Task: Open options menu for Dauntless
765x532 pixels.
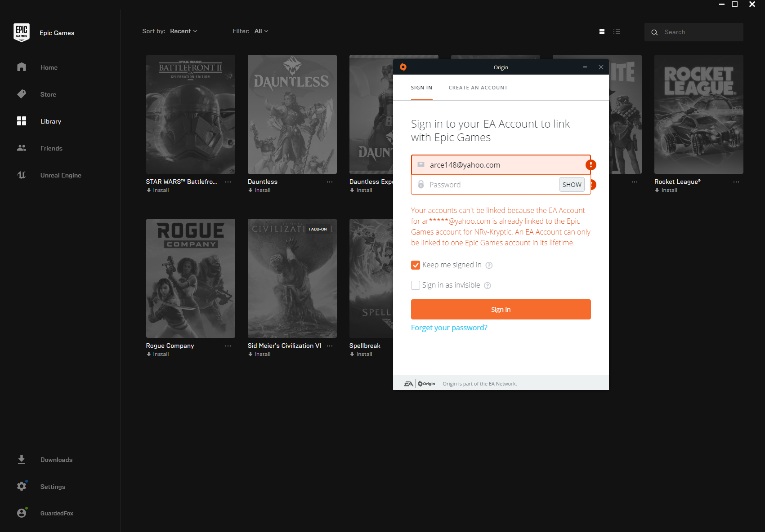Action: 330,182
